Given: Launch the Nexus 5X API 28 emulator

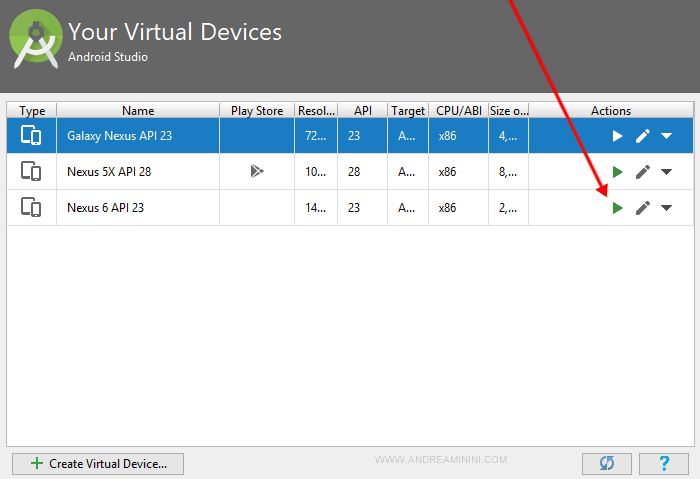Looking at the screenshot, I should (x=617, y=172).
